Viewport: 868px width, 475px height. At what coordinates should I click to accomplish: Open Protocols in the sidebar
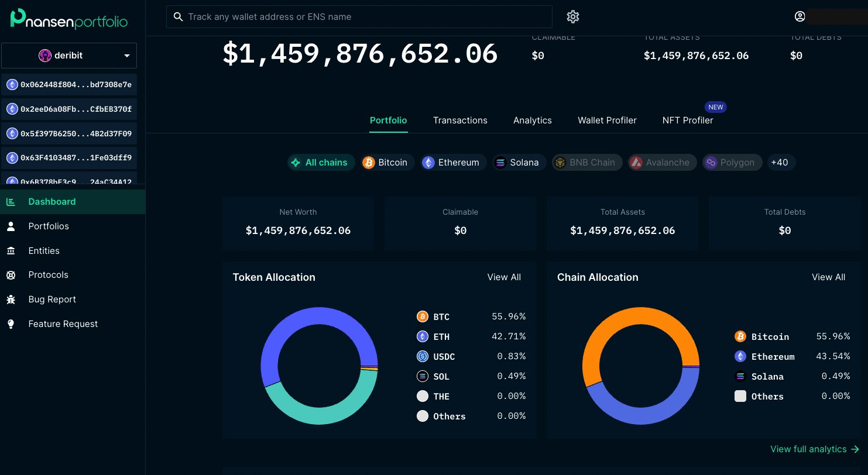pyautogui.click(x=73, y=275)
